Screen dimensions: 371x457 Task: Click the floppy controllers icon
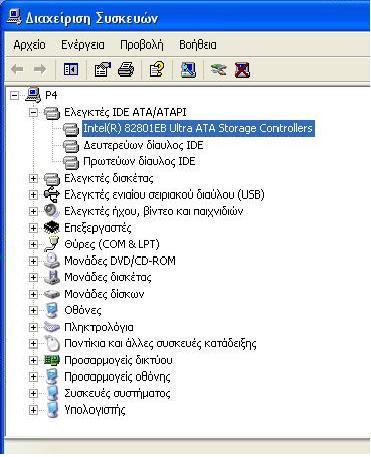[x=52, y=179]
